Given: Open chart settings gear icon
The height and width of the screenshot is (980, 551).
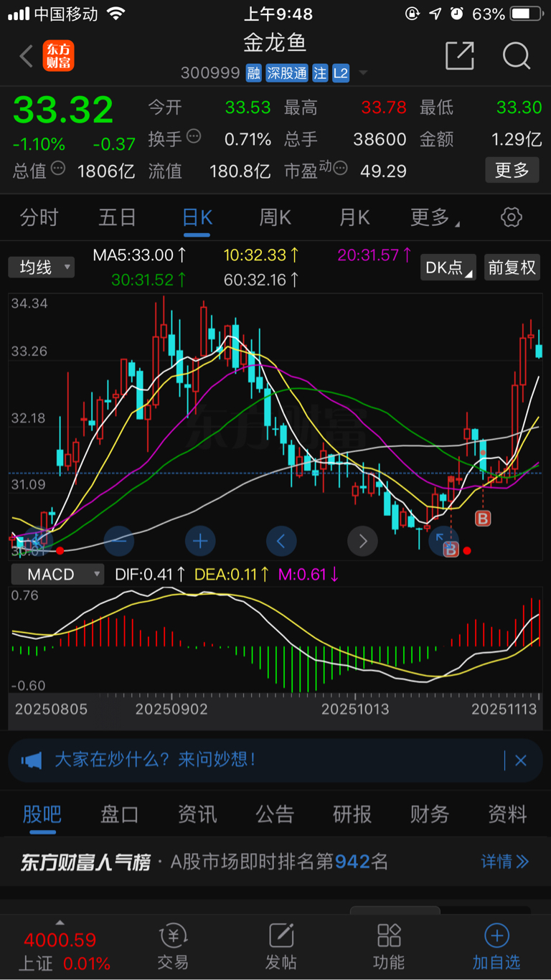Looking at the screenshot, I should (x=512, y=217).
